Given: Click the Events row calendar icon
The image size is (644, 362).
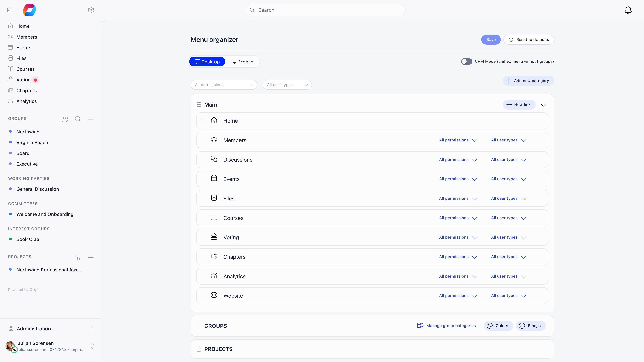Looking at the screenshot, I should pos(214,178).
